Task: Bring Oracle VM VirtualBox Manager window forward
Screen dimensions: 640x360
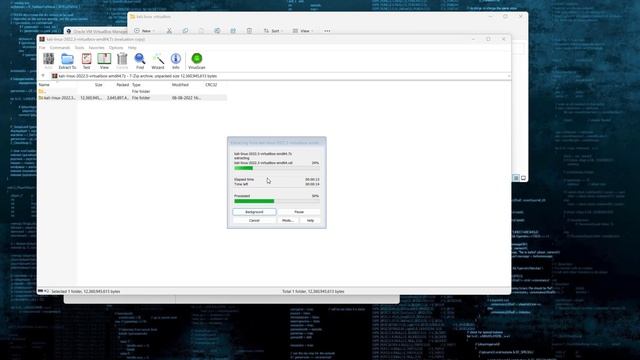Action: 97,31
